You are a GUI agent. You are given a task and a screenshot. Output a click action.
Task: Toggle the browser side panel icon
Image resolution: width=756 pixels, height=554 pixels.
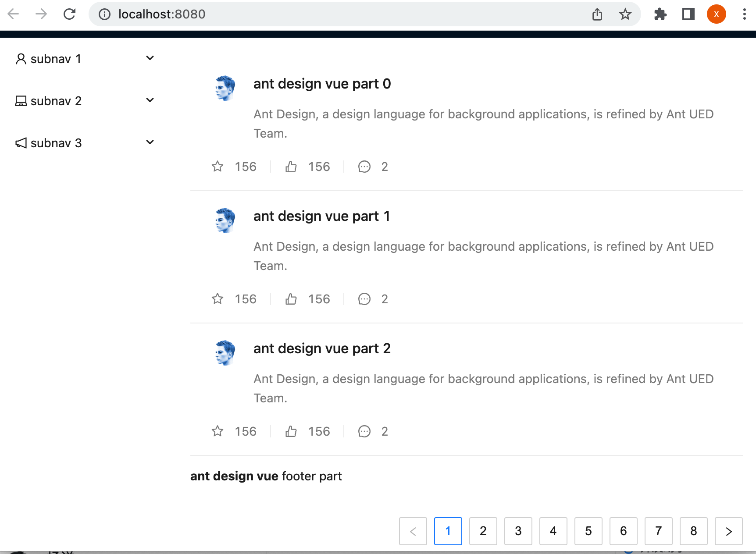(688, 14)
